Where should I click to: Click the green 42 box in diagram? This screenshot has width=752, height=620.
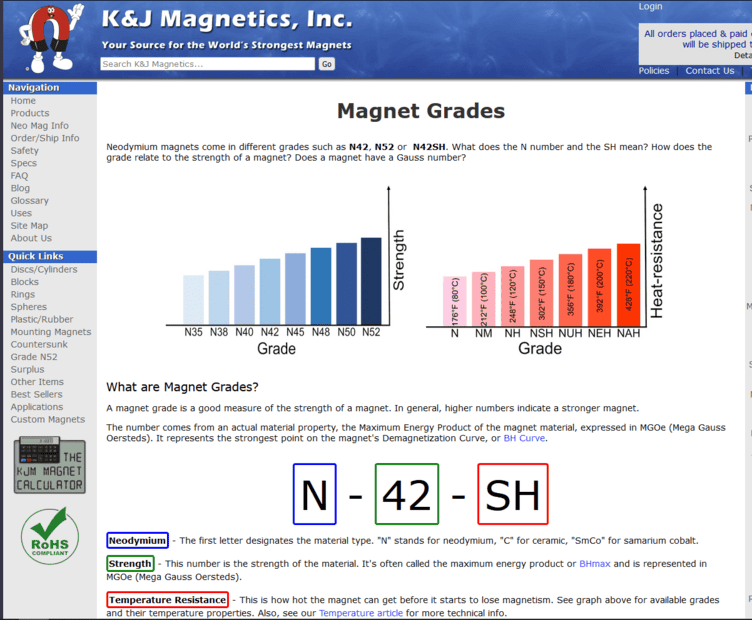point(407,494)
